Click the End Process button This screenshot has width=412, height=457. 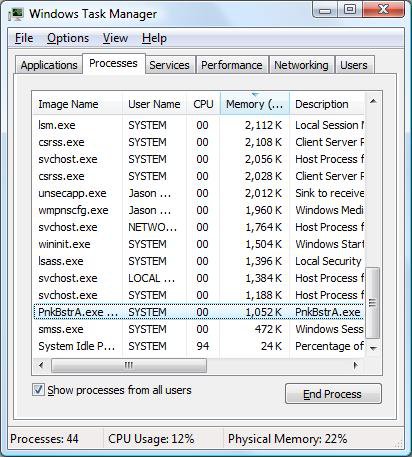point(333,394)
